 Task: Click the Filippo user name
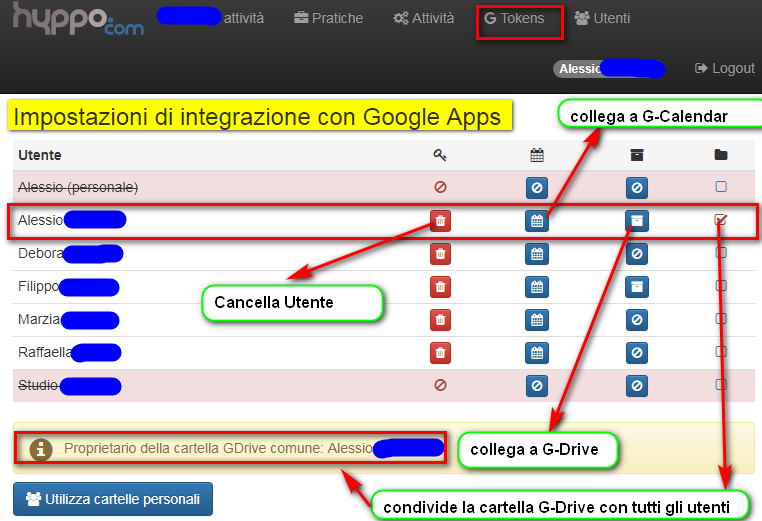[x=38, y=286]
